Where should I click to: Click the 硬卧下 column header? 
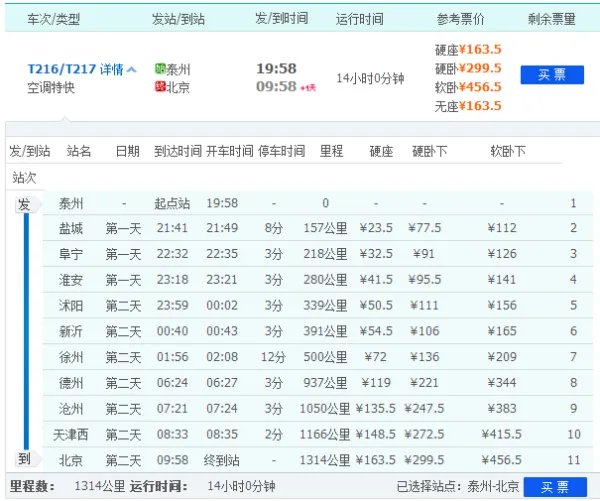[x=429, y=151]
